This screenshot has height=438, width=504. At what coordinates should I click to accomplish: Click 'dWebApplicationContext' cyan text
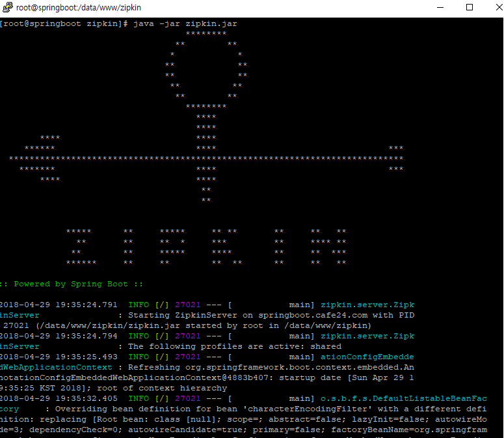pyautogui.click(x=56, y=367)
